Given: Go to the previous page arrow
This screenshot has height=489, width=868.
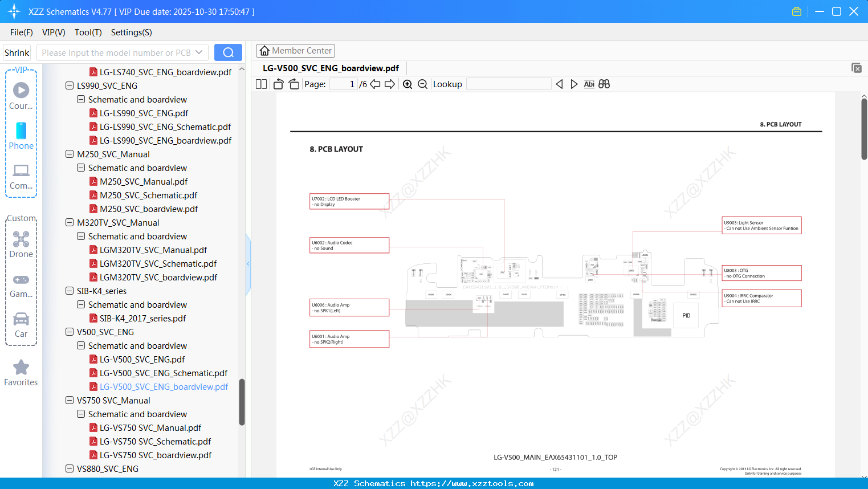Looking at the screenshot, I should point(375,84).
